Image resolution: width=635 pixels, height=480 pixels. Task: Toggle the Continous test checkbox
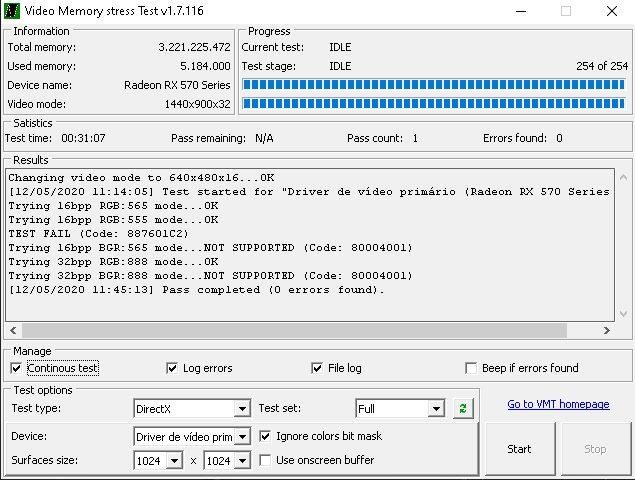[16, 368]
